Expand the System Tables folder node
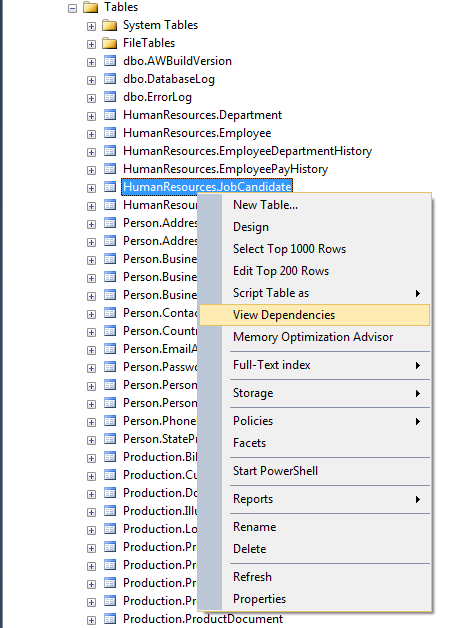The height and width of the screenshot is (628, 467). 91,26
